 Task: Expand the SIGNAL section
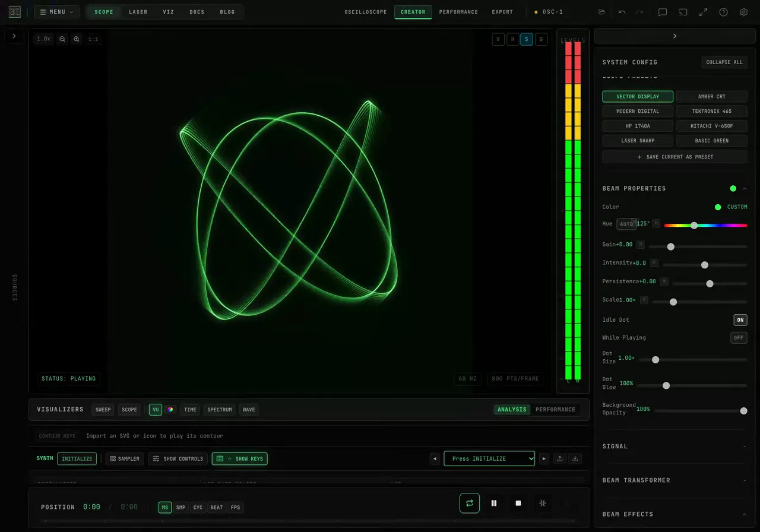[x=674, y=446]
